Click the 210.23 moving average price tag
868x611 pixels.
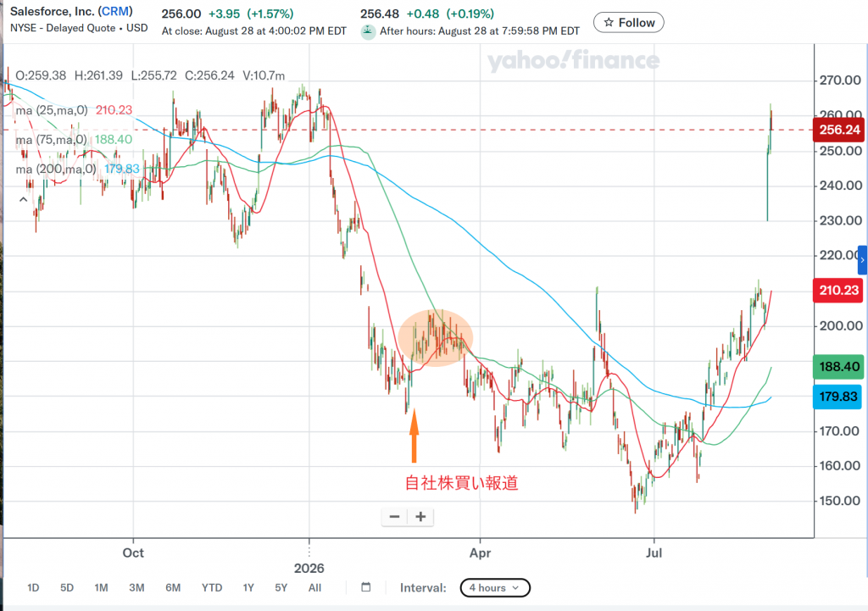click(838, 291)
